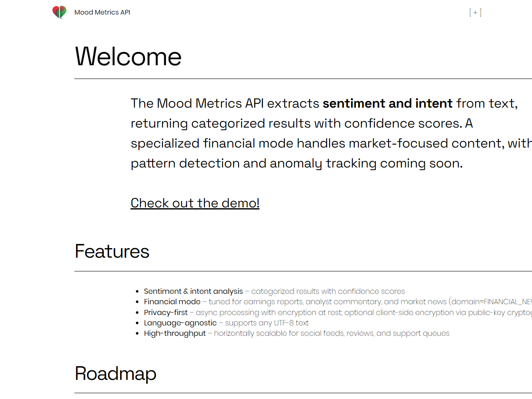Click the Language-agnostic feature entry
The image size is (532, 399).
[180, 323]
